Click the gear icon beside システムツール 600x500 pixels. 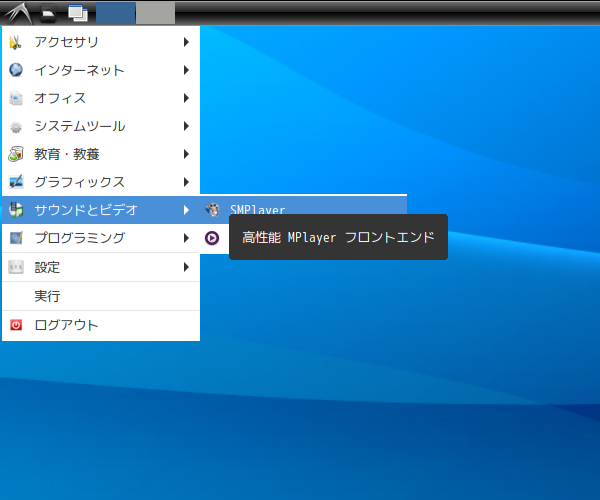tap(16, 126)
